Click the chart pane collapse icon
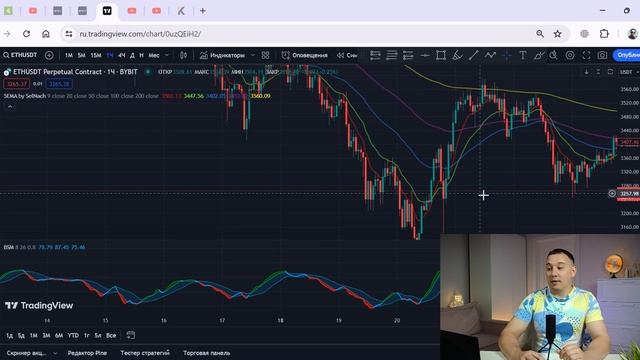The width and height of the screenshot is (640, 360). (x=598, y=72)
